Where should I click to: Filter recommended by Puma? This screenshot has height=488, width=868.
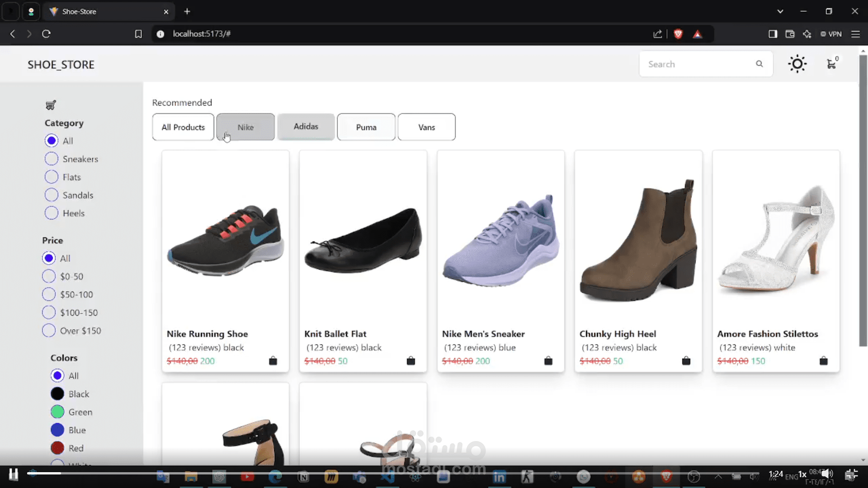pos(366,127)
